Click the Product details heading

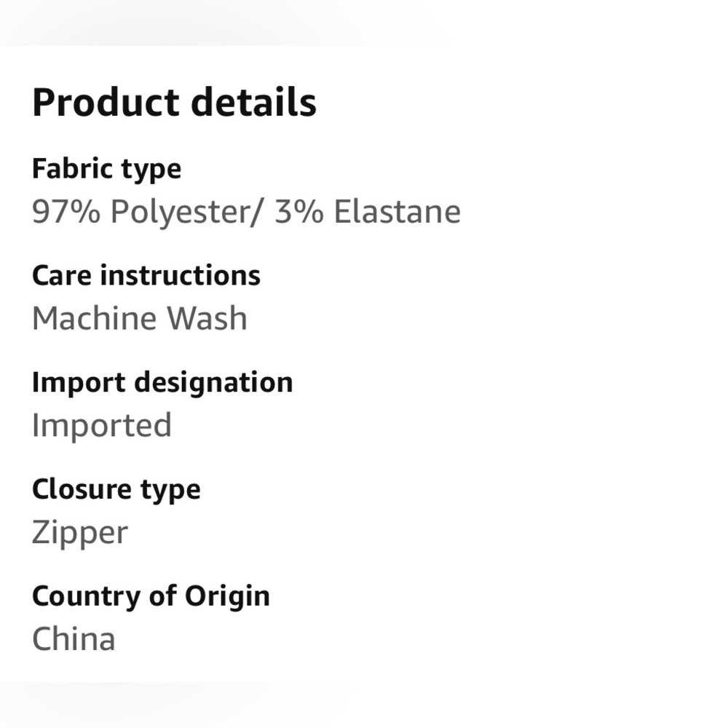(174, 102)
